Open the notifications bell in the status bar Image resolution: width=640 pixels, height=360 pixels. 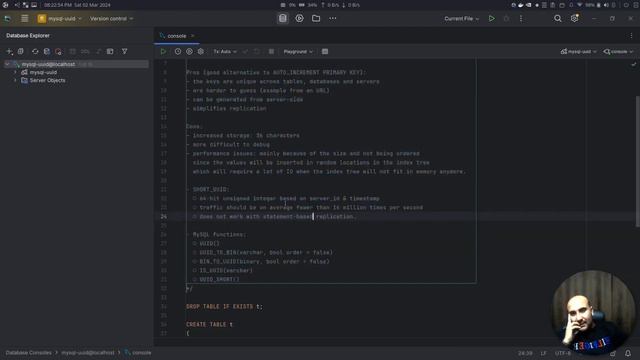click(x=628, y=353)
